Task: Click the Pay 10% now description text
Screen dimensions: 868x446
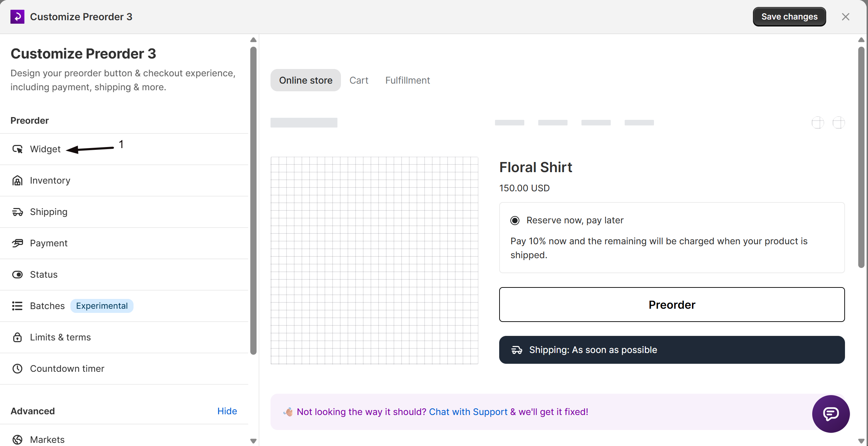Action: click(x=659, y=248)
